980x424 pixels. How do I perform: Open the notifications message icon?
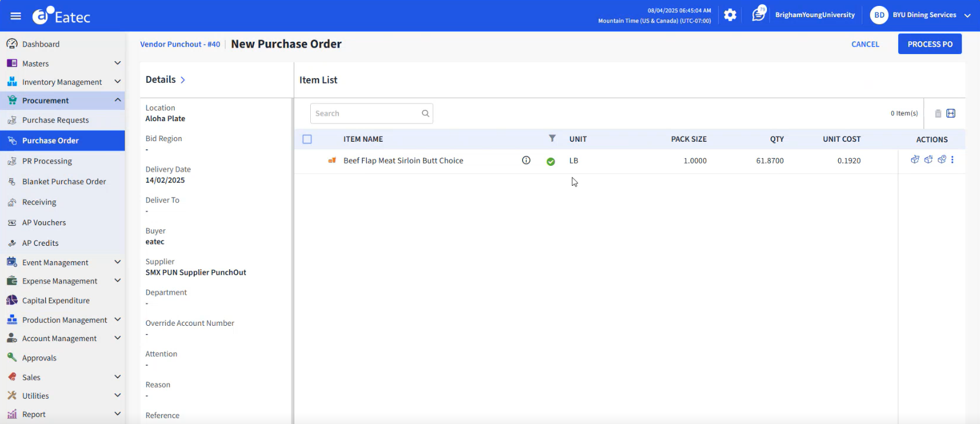point(758,15)
